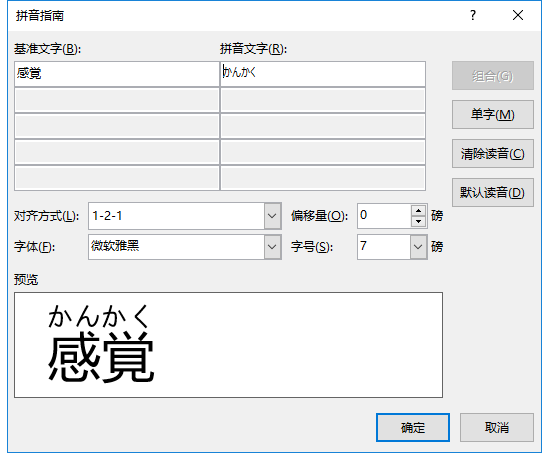549x460 pixels.
Task: Click the 预览 preview showing 感覚
Action: (228, 345)
